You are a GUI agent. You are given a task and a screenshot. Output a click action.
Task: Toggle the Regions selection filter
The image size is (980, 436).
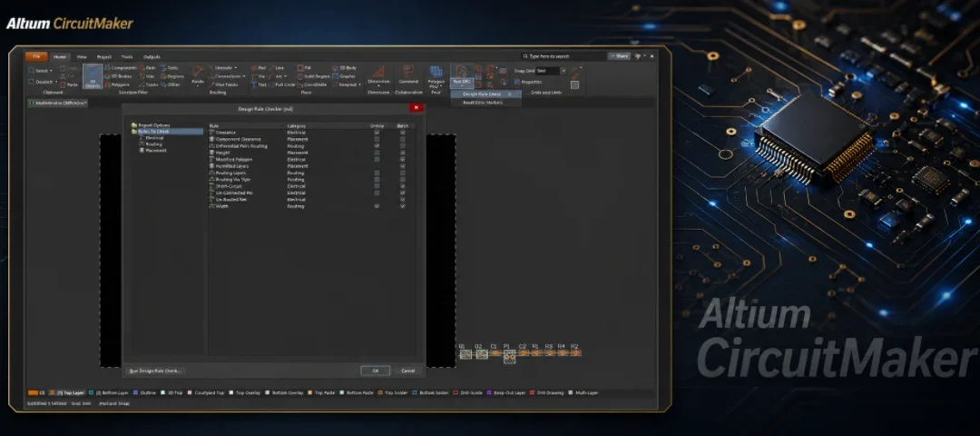171,75
